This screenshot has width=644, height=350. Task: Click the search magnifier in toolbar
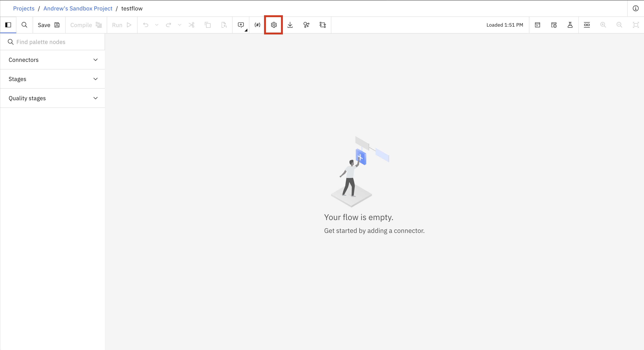coord(24,25)
